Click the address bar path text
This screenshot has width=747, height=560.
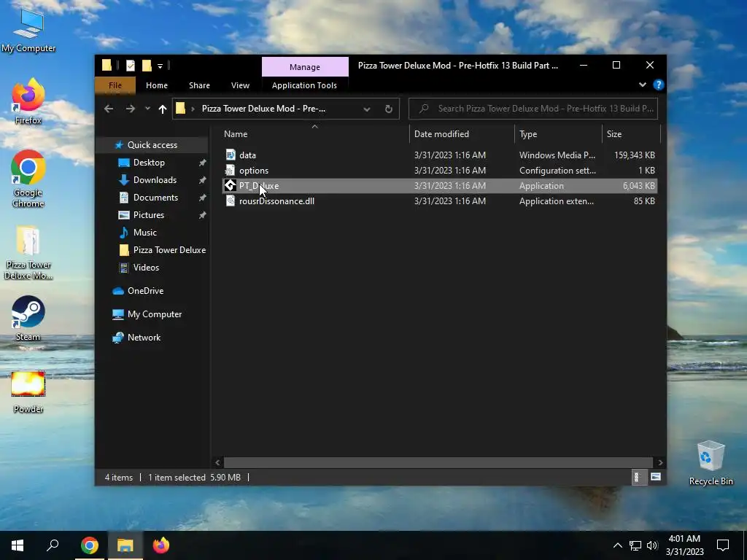263,109
